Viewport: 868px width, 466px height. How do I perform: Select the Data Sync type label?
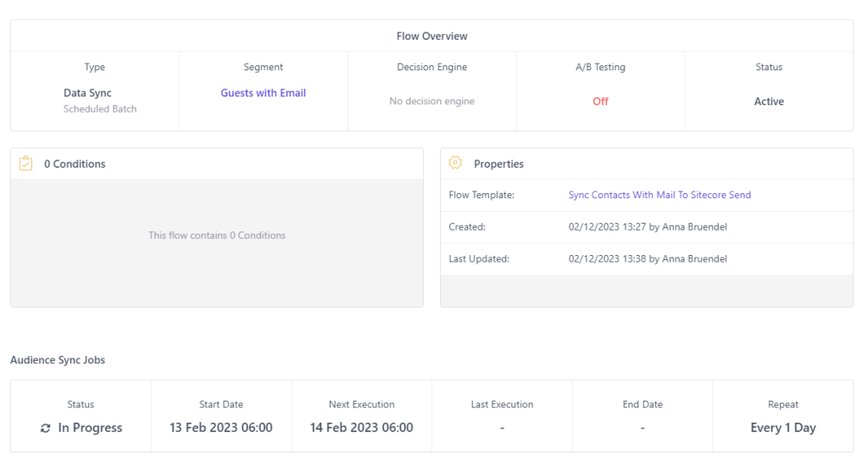pos(87,93)
